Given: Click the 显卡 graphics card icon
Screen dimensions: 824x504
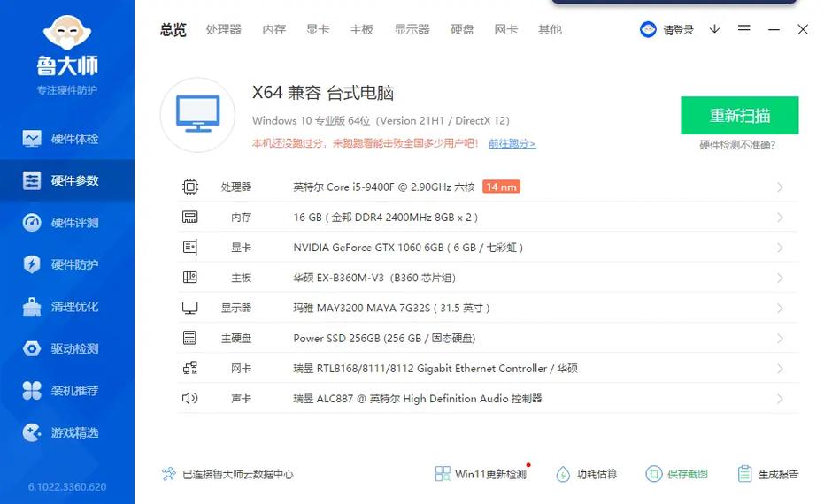Looking at the screenshot, I should 189,247.
